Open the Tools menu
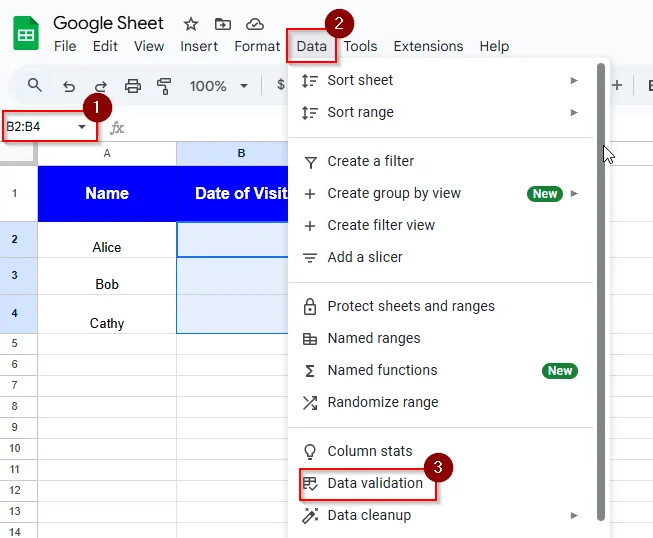 (360, 46)
